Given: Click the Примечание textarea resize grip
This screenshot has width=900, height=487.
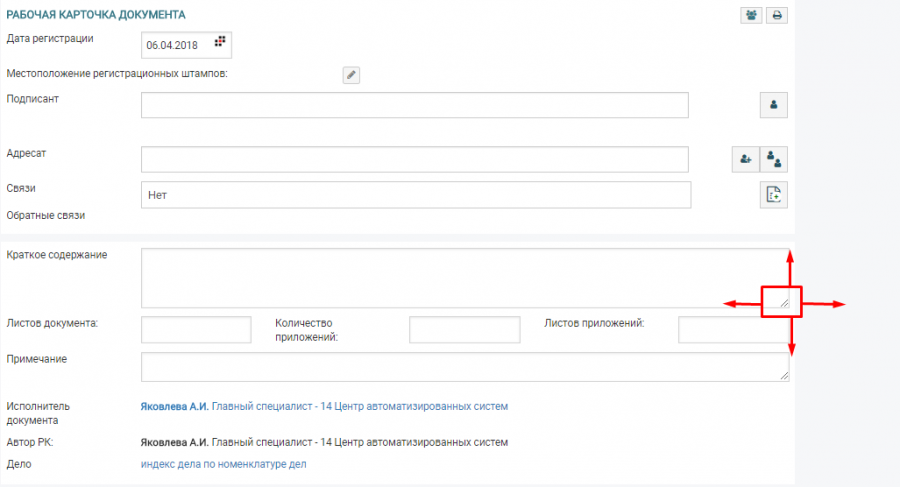Looking at the screenshot, I should (x=783, y=375).
